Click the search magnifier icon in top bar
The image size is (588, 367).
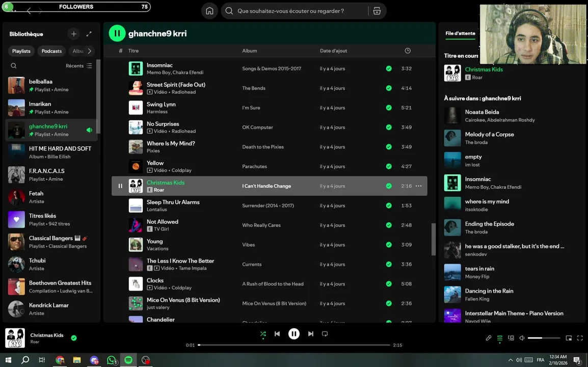pyautogui.click(x=229, y=11)
